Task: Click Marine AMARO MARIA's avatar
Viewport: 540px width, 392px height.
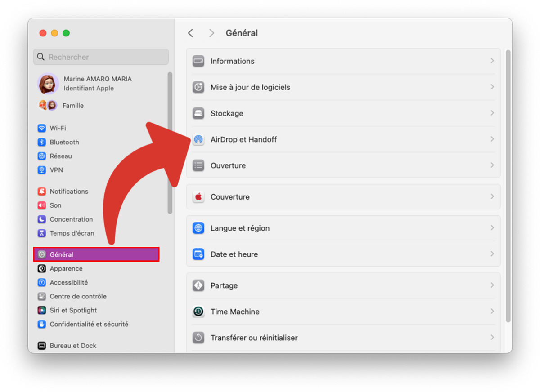Action: pos(48,84)
